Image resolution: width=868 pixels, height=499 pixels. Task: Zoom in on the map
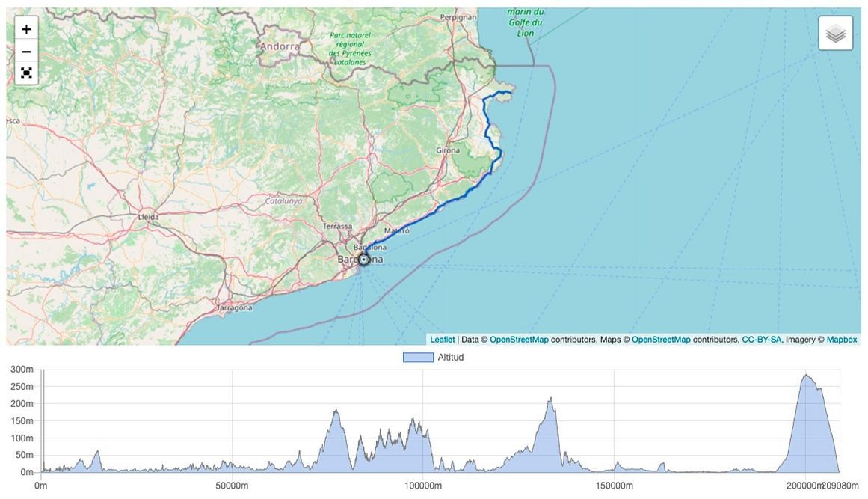point(26,30)
